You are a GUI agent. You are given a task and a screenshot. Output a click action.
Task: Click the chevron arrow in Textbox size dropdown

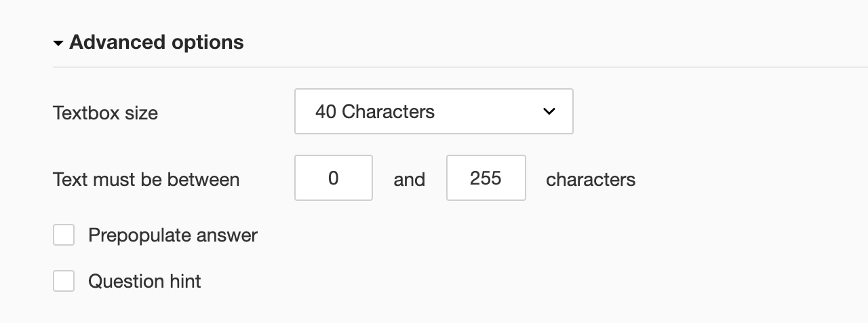coord(549,111)
